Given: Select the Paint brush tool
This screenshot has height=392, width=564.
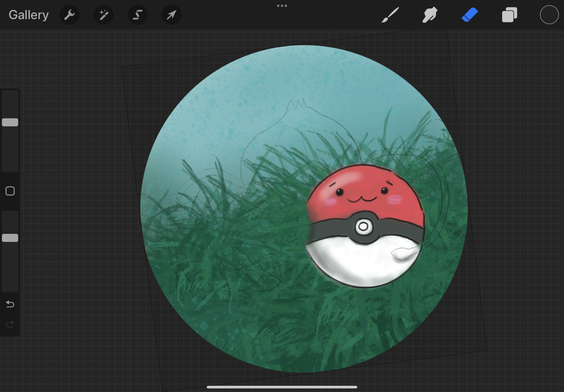Looking at the screenshot, I should click(x=390, y=15).
